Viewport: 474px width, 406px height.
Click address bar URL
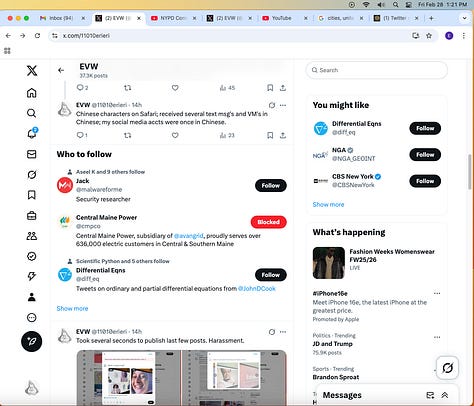pyautogui.click(x=86, y=35)
